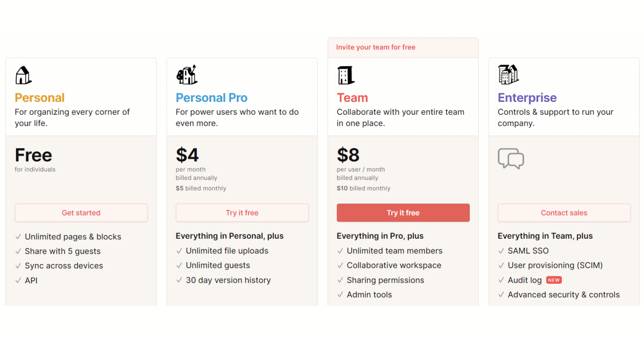Click the Personal Pro house-with-tree icon
644x338 pixels.
pyautogui.click(x=187, y=75)
